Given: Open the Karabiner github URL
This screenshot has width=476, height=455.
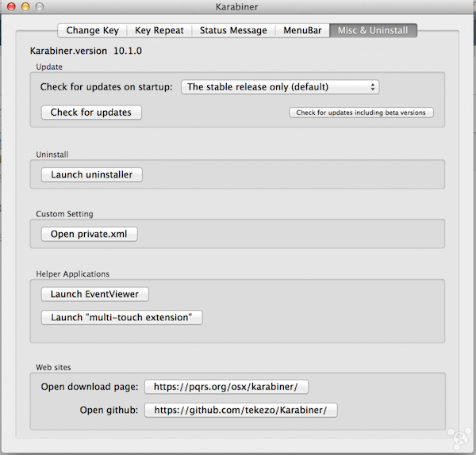Looking at the screenshot, I should click(x=240, y=410).
